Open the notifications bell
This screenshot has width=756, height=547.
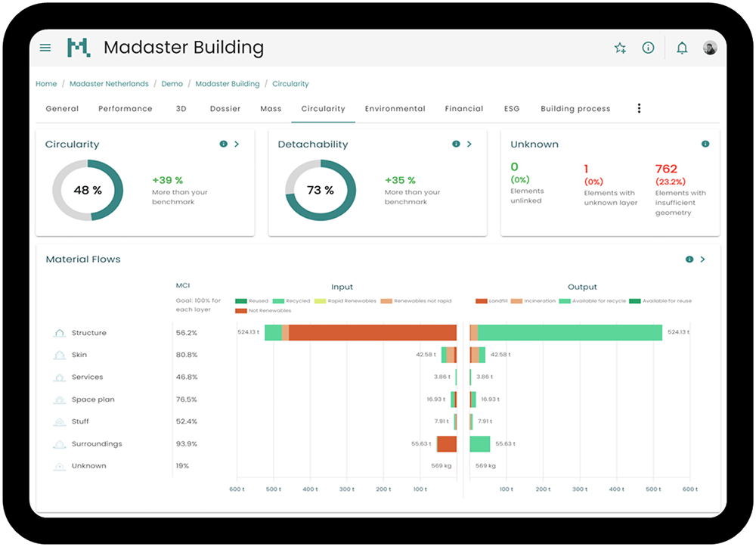pyautogui.click(x=682, y=47)
